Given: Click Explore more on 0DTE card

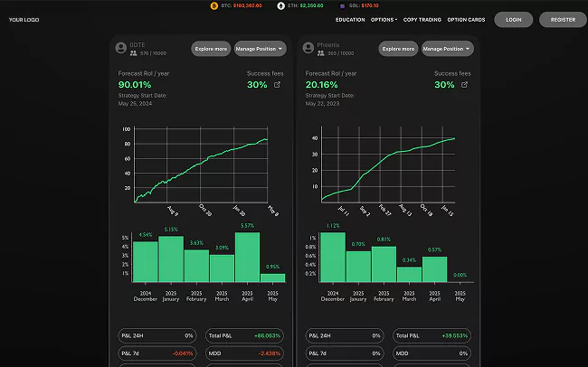Looking at the screenshot, I should 211,48.
